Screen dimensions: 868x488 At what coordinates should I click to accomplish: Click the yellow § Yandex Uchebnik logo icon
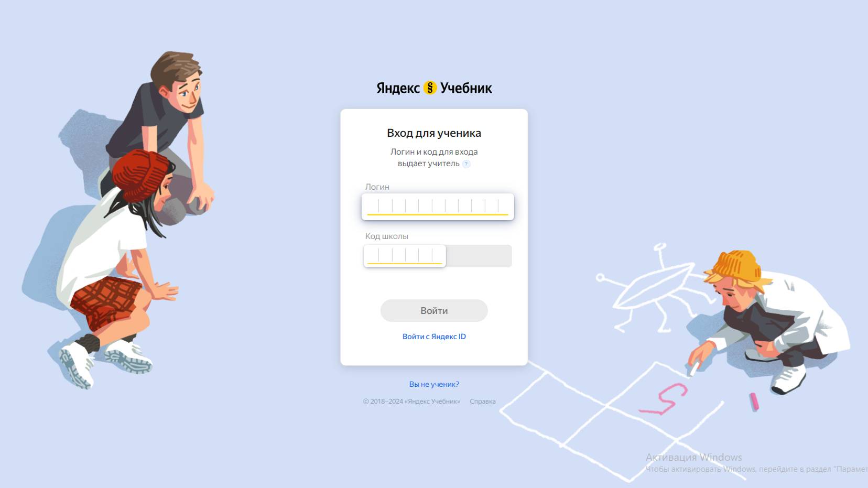click(430, 88)
